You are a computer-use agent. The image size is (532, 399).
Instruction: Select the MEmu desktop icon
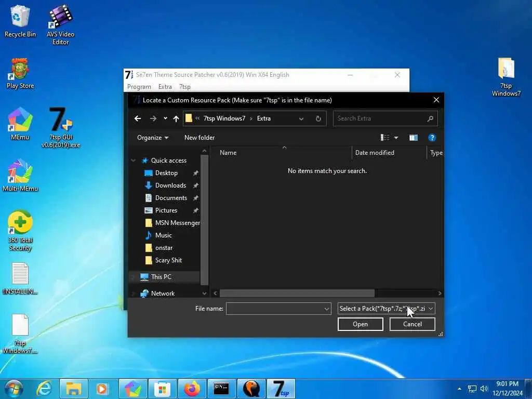[x=20, y=124]
